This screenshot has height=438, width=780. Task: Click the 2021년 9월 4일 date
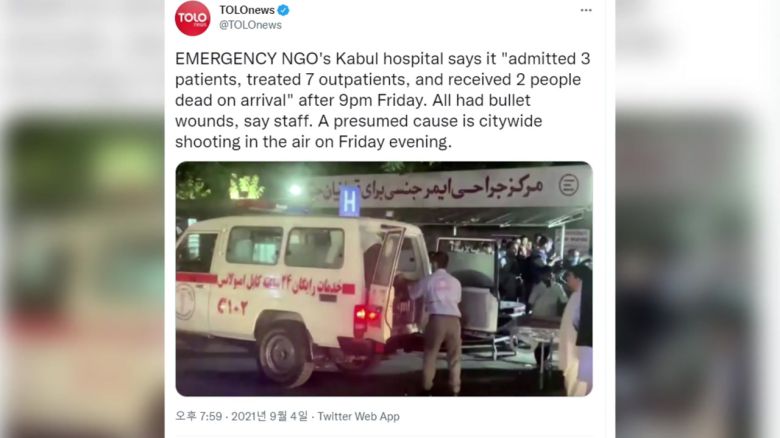[269, 416]
